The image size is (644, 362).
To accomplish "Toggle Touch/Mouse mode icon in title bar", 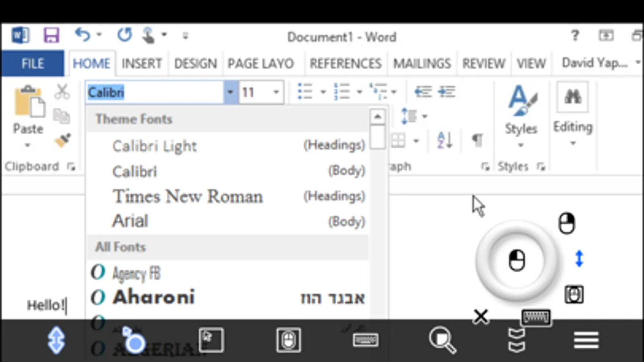I will click(x=148, y=35).
